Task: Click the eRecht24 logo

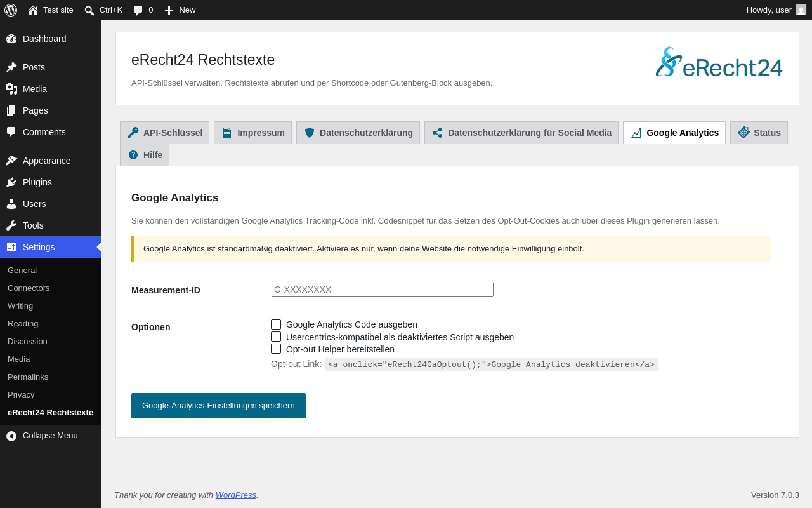Action: click(719, 62)
